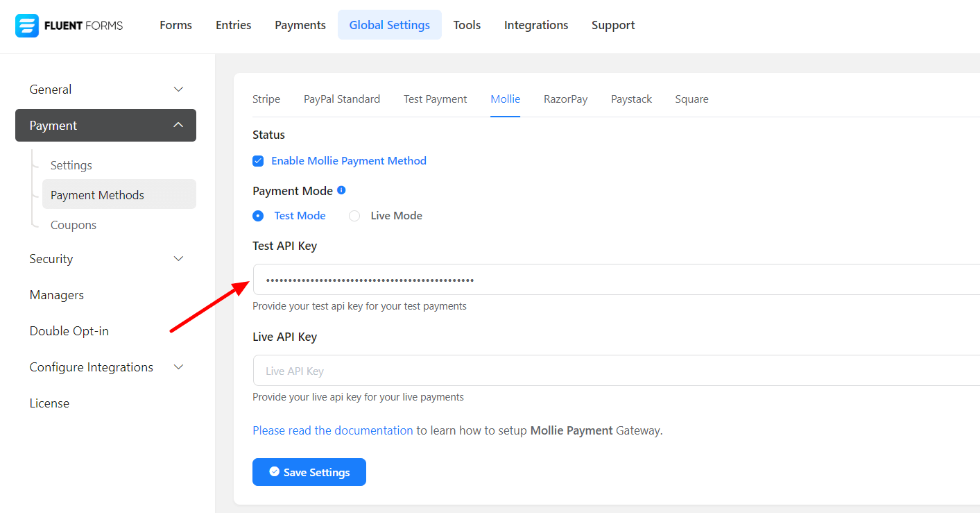Open the Square payment tab
Viewport: 980px width, 513px height.
coord(691,99)
